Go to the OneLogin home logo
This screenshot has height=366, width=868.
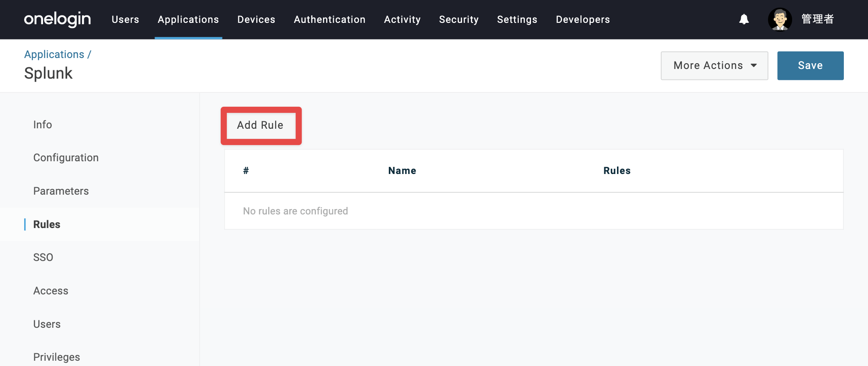point(57,19)
